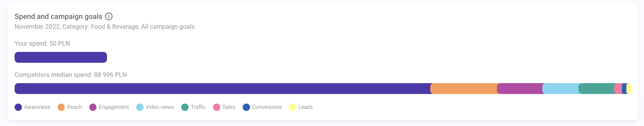Click the orange Reach segment in competitors bar
The width and height of the screenshot is (644, 126).
[x=464, y=89]
